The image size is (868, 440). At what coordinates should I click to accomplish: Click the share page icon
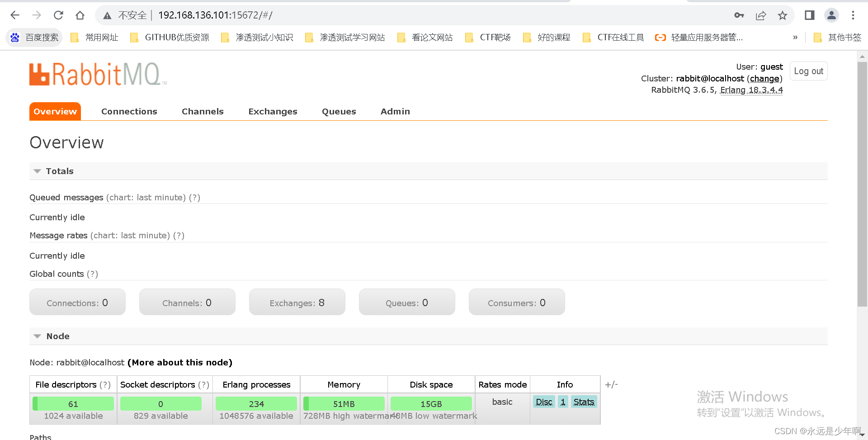pos(761,15)
